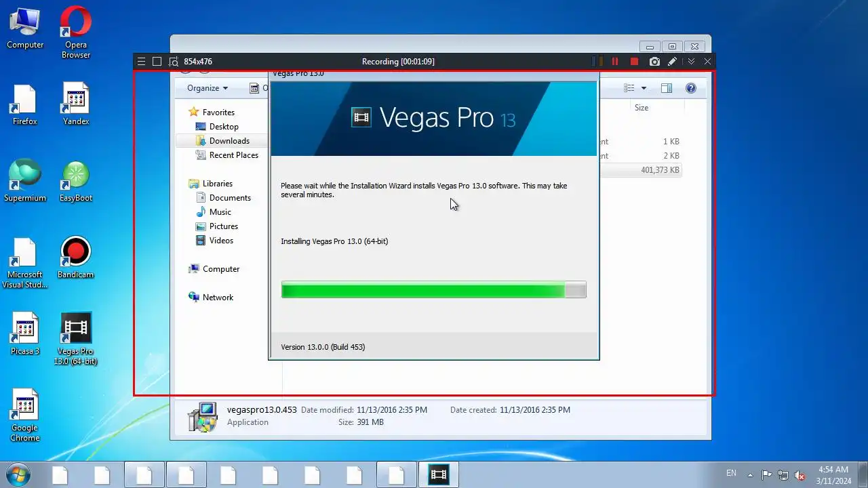Click the Version 13.0.0 (Build 453) text
This screenshot has height=488, width=868.
pos(323,347)
